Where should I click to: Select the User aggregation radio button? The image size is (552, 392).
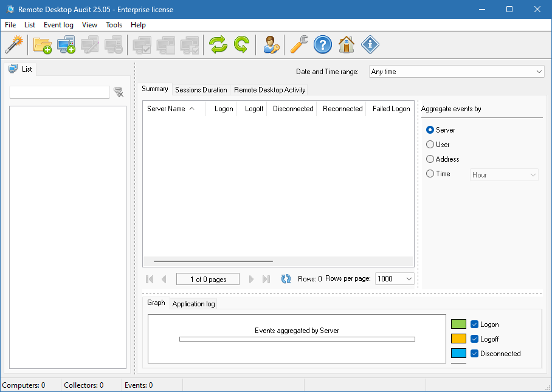[x=430, y=145]
